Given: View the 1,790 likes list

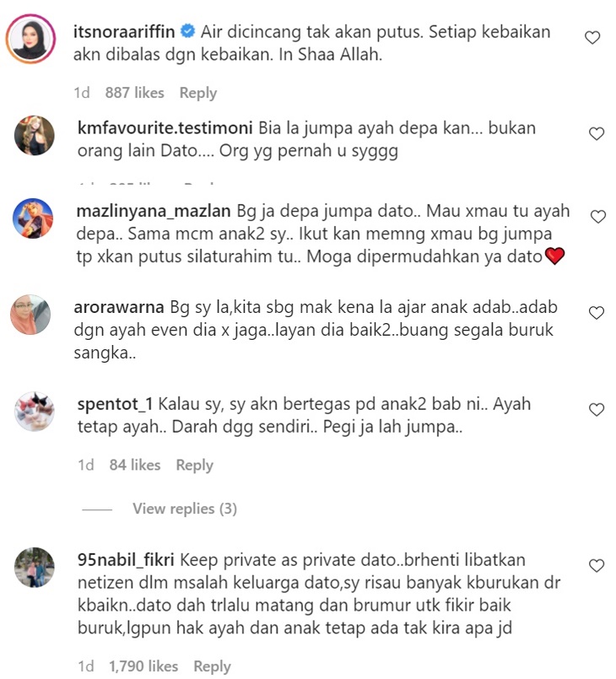Looking at the screenshot, I should pyautogui.click(x=143, y=666).
